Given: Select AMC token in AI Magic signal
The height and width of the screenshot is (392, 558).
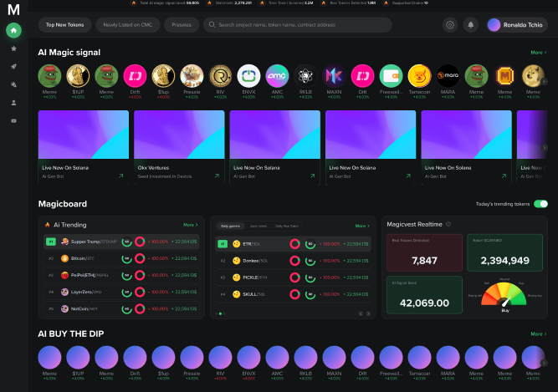Looking at the screenshot, I should tap(277, 76).
